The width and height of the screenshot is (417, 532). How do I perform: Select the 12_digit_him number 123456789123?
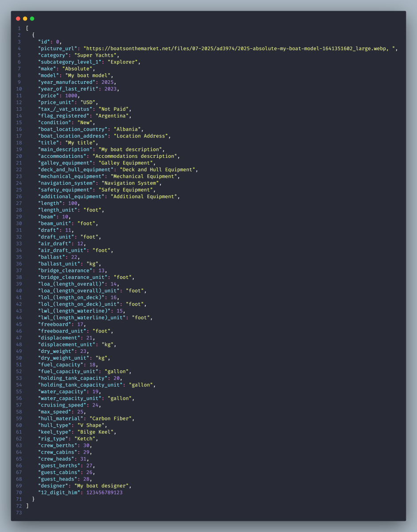point(105,493)
